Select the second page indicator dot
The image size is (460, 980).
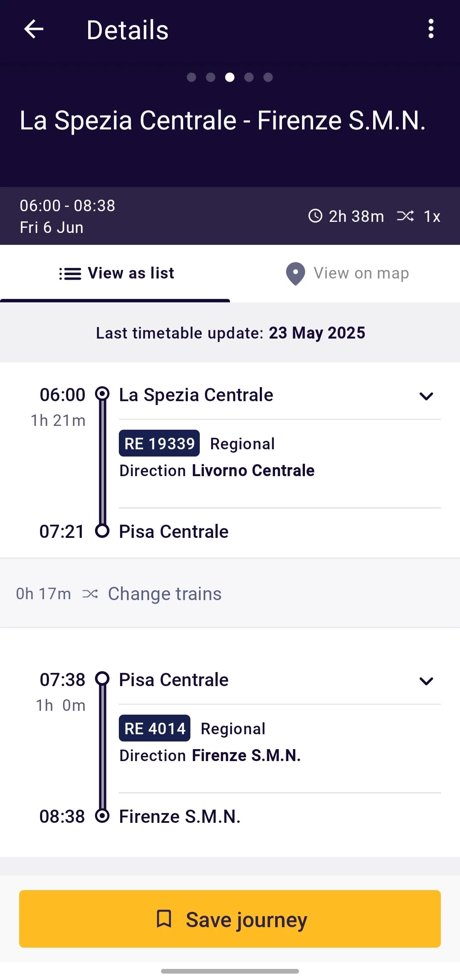click(x=210, y=77)
